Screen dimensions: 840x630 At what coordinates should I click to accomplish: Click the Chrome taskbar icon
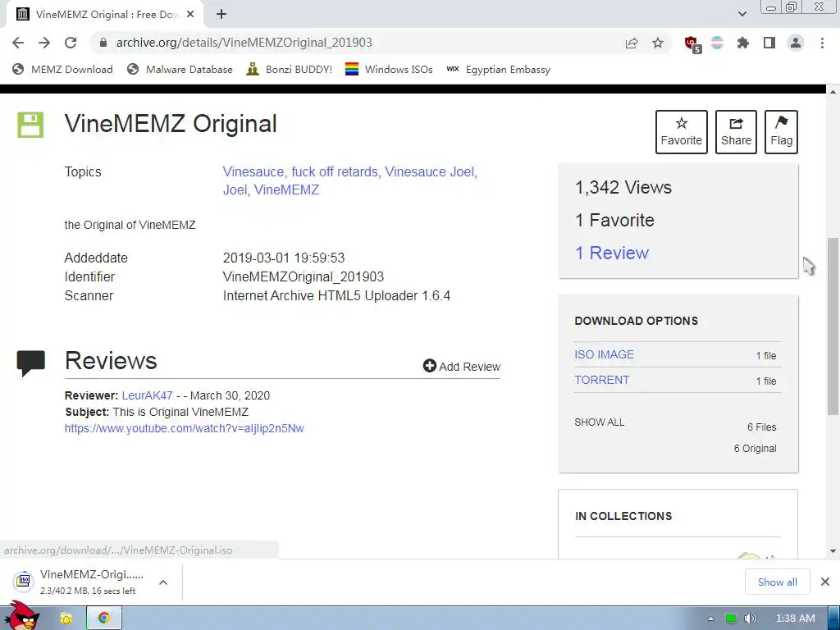[104, 619]
